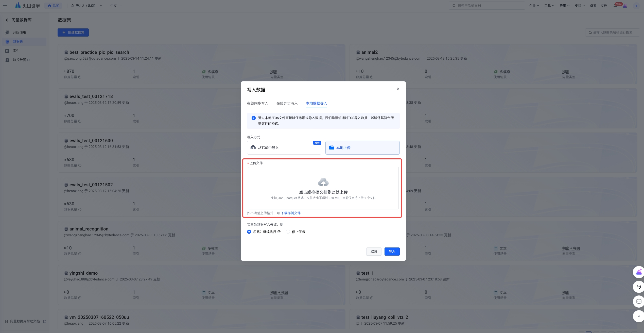The height and width of the screenshot is (333, 644).
Task: Click back arrow beside 向量数据库
Action: [7, 20]
